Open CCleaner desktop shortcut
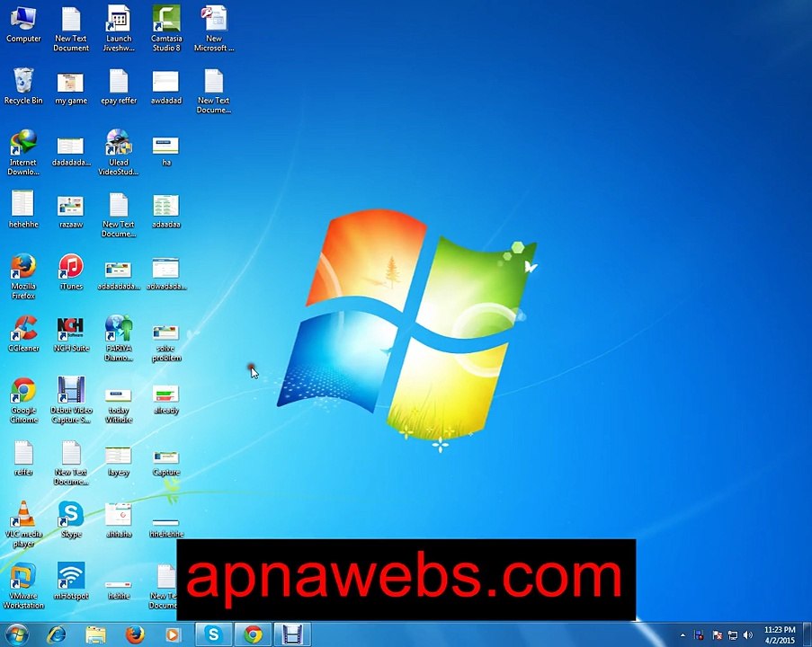Viewport: 812px width, 647px height. (x=23, y=334)
